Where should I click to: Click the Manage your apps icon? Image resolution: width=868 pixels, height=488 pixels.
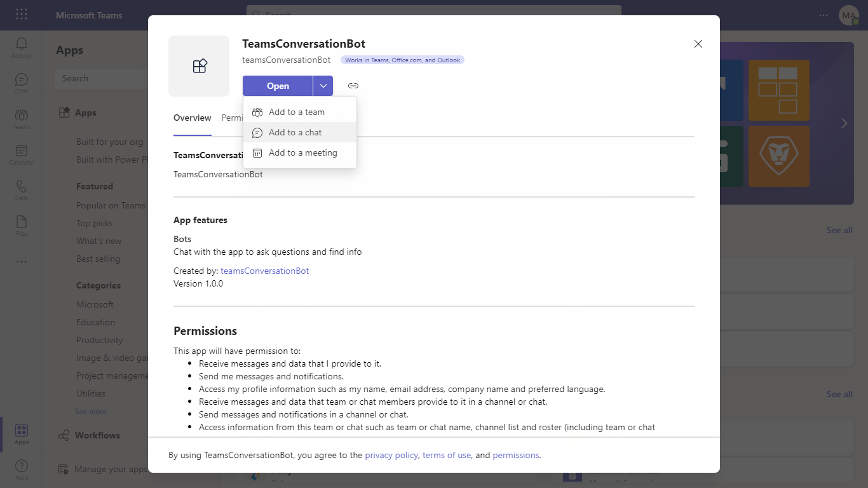click(x=64, y=470)
